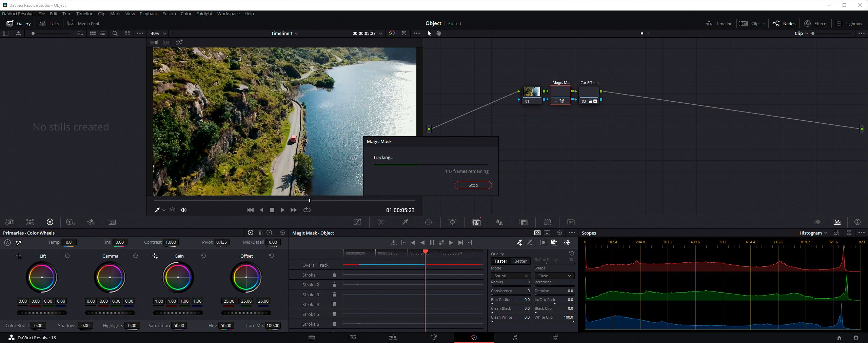This screenshot has height=343, width=868.
Task: Select the Qualifier eyedropper palette
Action: pos(405,222)
